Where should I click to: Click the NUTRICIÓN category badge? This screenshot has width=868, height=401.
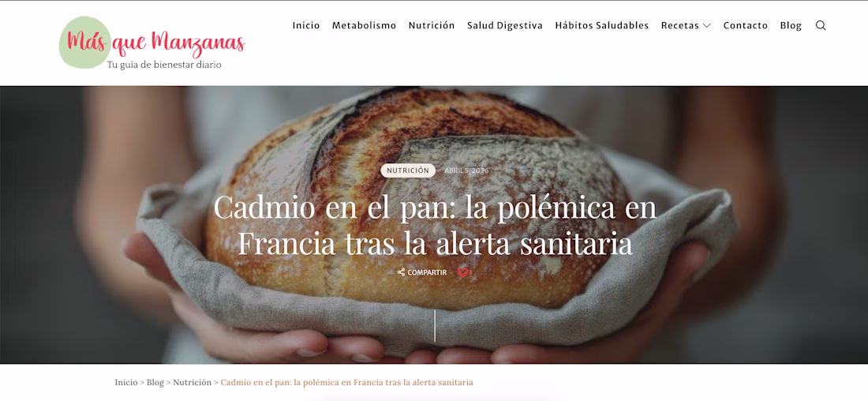[x=408, y=171]
